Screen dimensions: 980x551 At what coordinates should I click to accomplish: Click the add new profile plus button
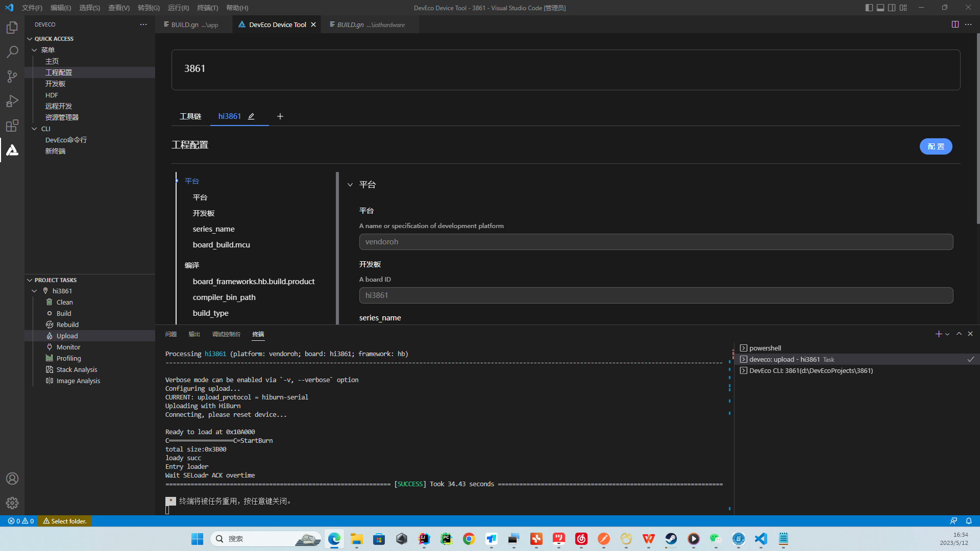pyautogui.click(x=280, y=116)
